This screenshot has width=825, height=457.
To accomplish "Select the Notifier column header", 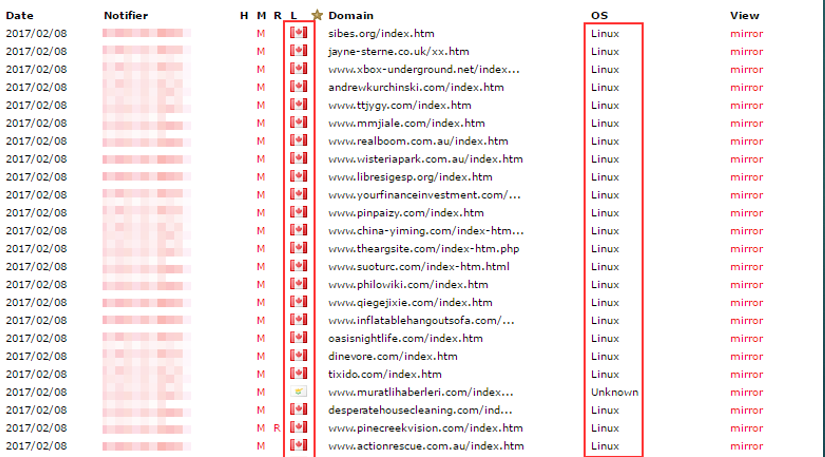I will (126, 15).
